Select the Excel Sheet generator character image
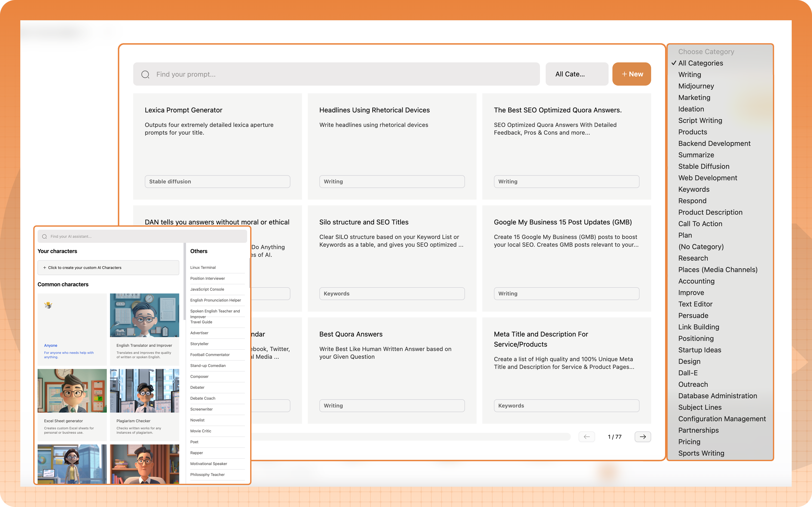The height and width of the screenshot is (507, 812). (x=72, y=391)
